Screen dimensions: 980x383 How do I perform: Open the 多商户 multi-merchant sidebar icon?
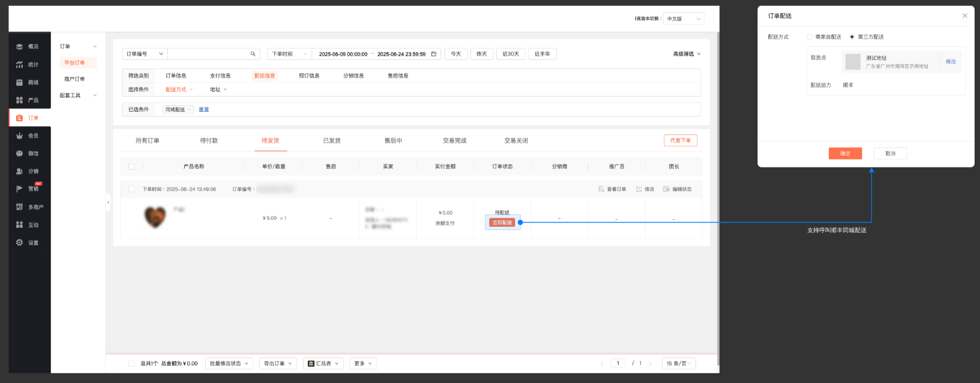(19, 207)
